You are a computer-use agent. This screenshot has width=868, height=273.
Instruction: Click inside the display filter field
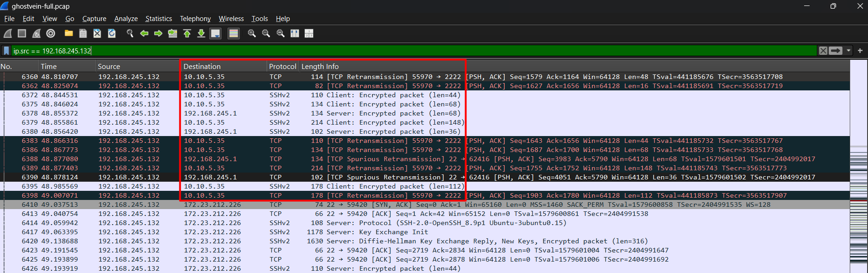[414, 51]
